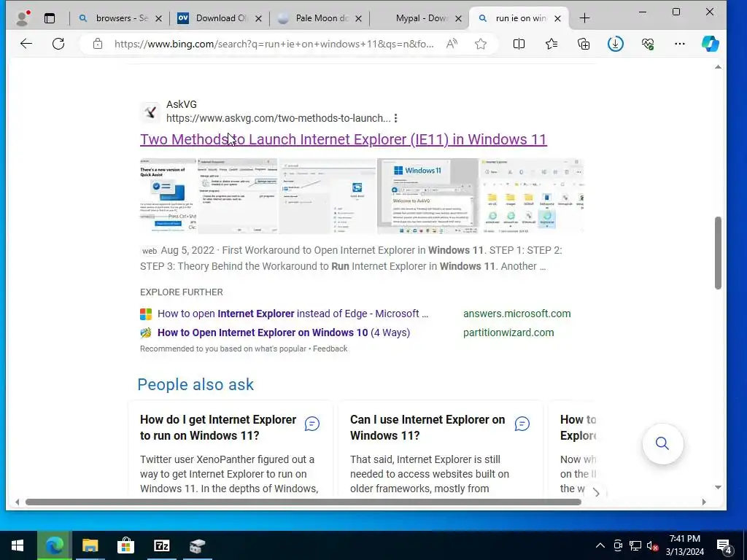Expand 'How do I get Internet Explorer to run' question
Viewport: 747px width, 560px height.
coord(218,427)
